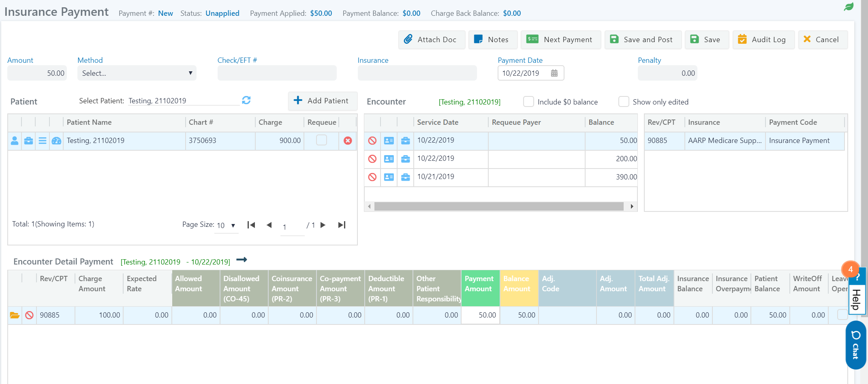Click the Add Patient button
Image resolution: width=868 pixels, height=384 pixels.
pyautogui.click(x=323, y=101)
